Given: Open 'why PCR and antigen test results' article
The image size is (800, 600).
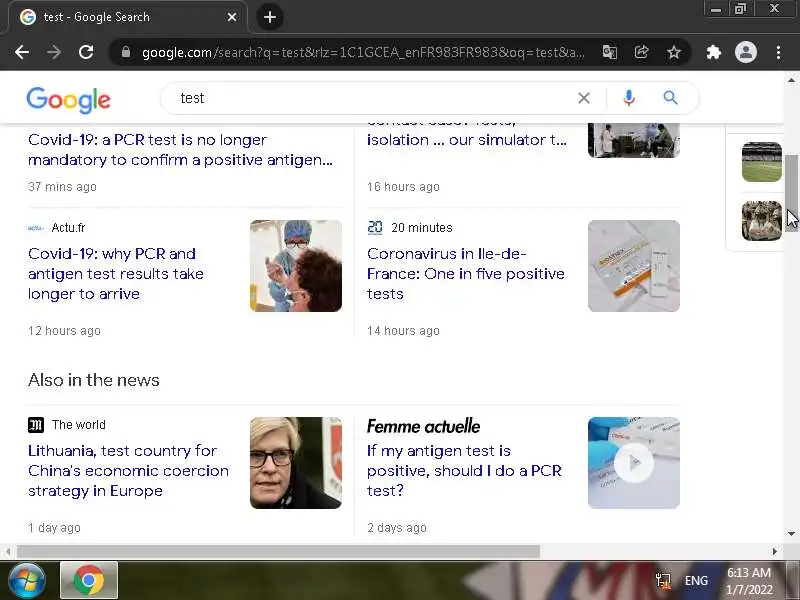Looking at the screenshot, I should pos(116,273).
